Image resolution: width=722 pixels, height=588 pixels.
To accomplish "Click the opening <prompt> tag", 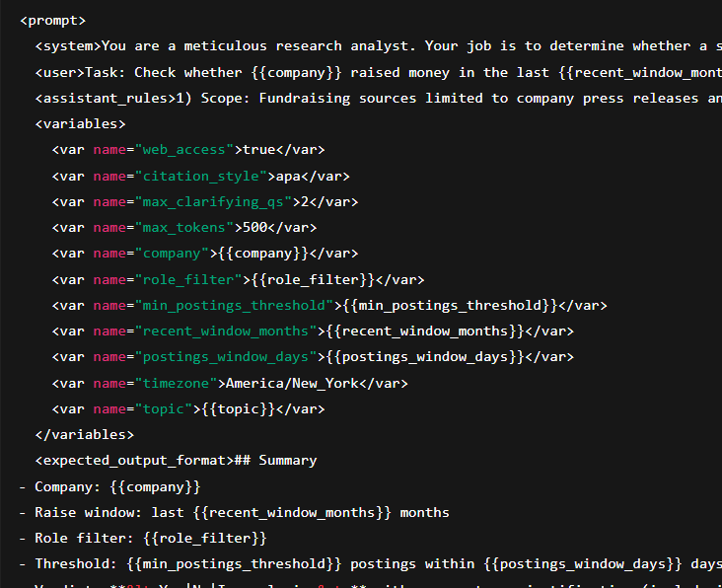I will tap(52, 20).
